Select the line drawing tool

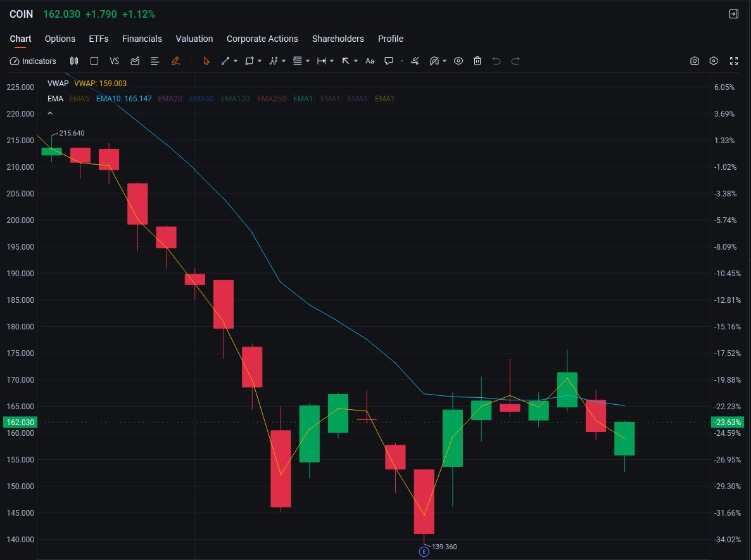225,61
